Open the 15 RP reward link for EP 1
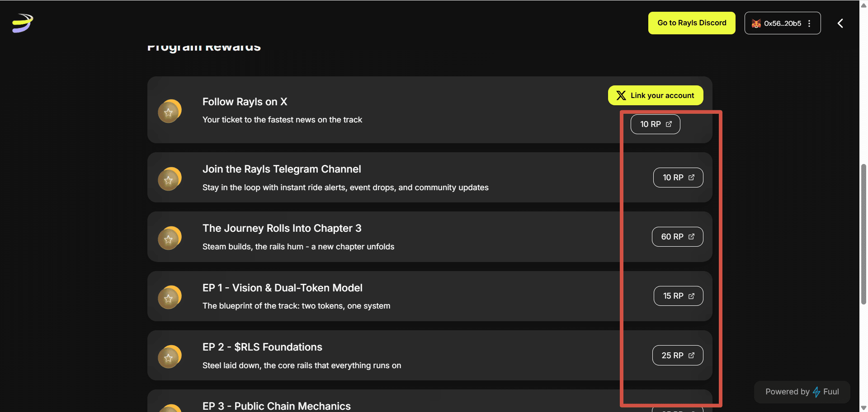 point(678,296)
